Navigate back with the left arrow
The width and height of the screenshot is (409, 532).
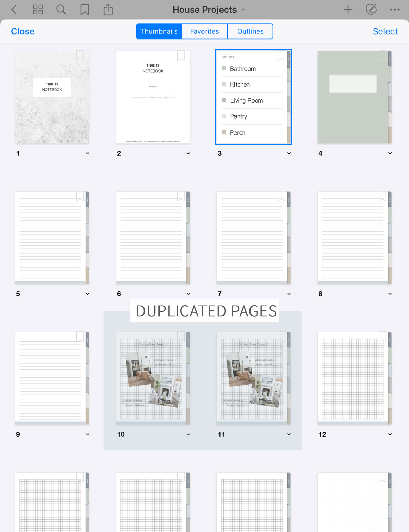pyautogui.click(x=14, y=10)
